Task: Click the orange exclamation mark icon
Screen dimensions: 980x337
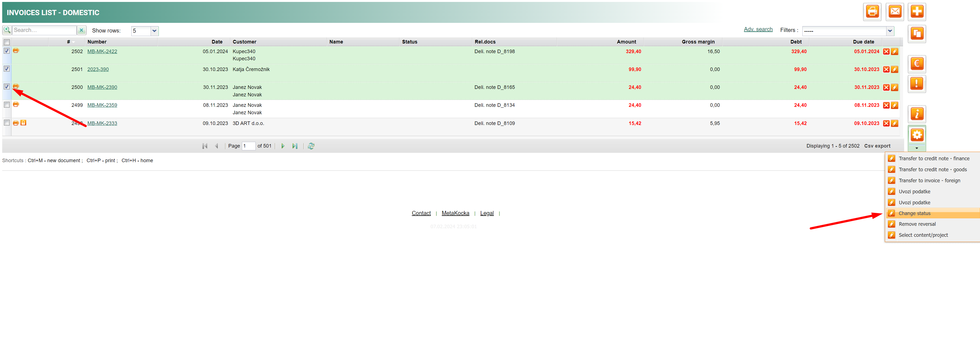Action: [917, 84]
